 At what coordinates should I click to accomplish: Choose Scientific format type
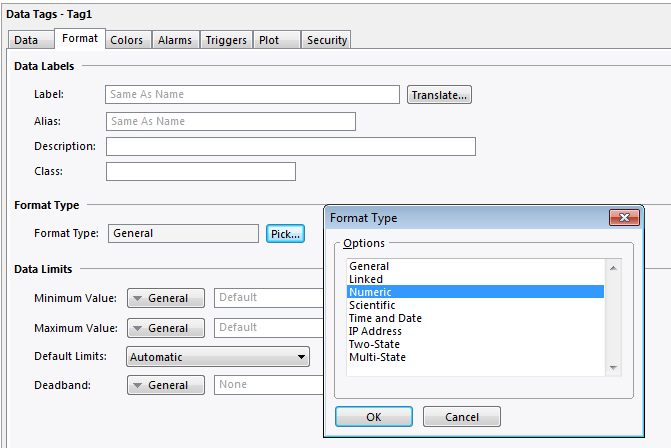(x=475, y=305)
